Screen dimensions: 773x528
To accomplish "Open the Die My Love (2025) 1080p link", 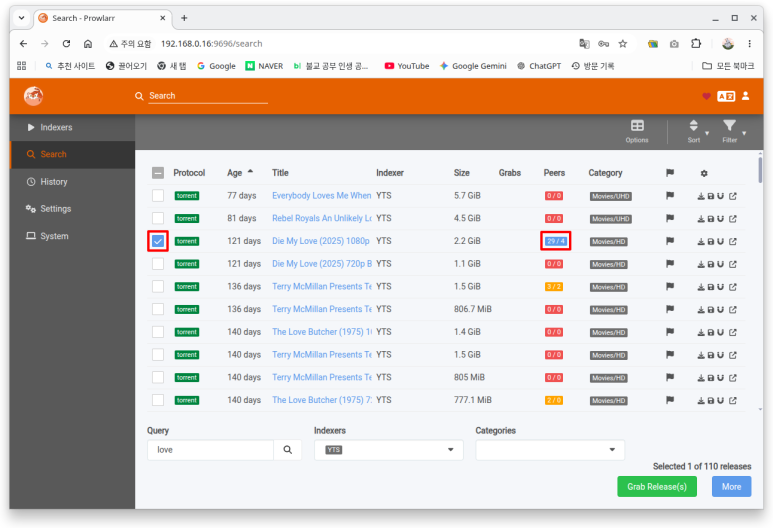I will (x=321, y=241).
